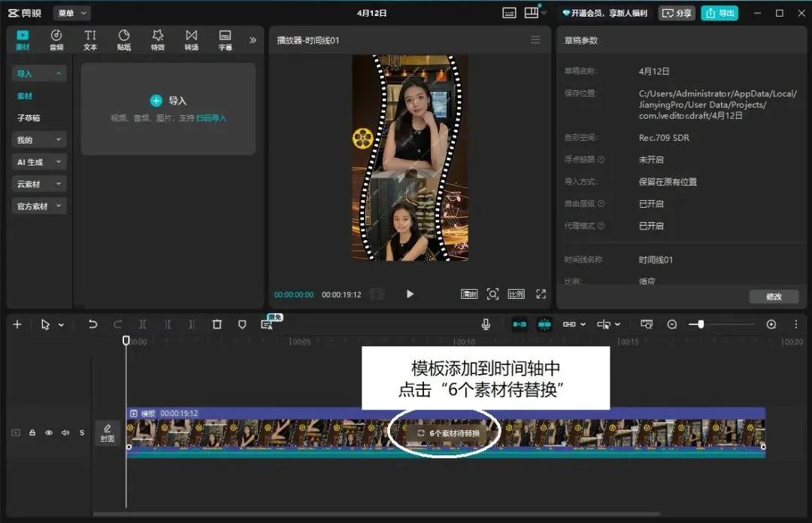Select 子草稿 in the sidebar
This screenshot has width=812, height=523.
[29, 118]
